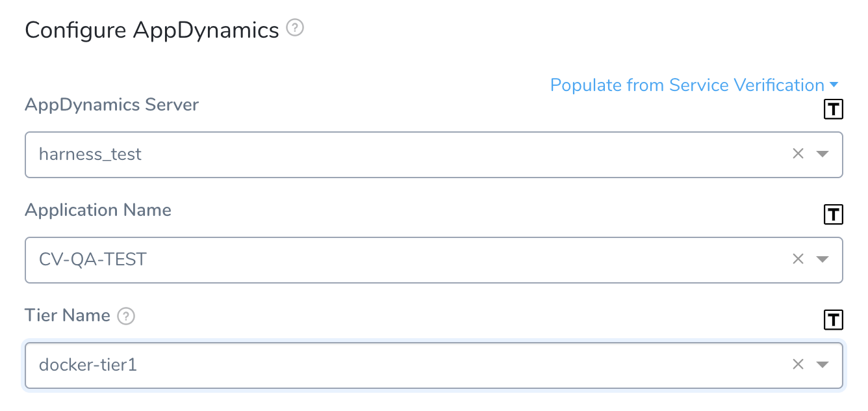Expand the Tier Name dropdown arrow
This screenshot has width=868, height=411.
coord(823,365)
